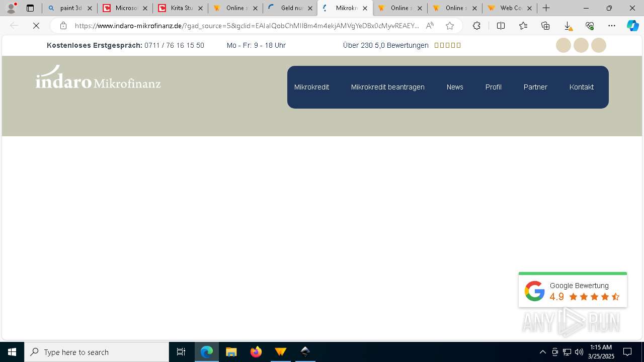Open the Windows Start menu
644x362 pixels.
pos(12,352)
